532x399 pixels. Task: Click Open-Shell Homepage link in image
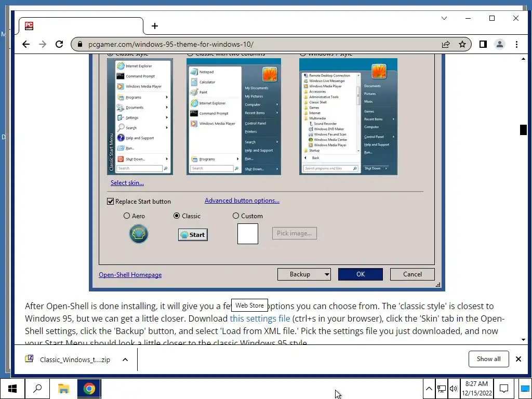[x=130, y=275]
